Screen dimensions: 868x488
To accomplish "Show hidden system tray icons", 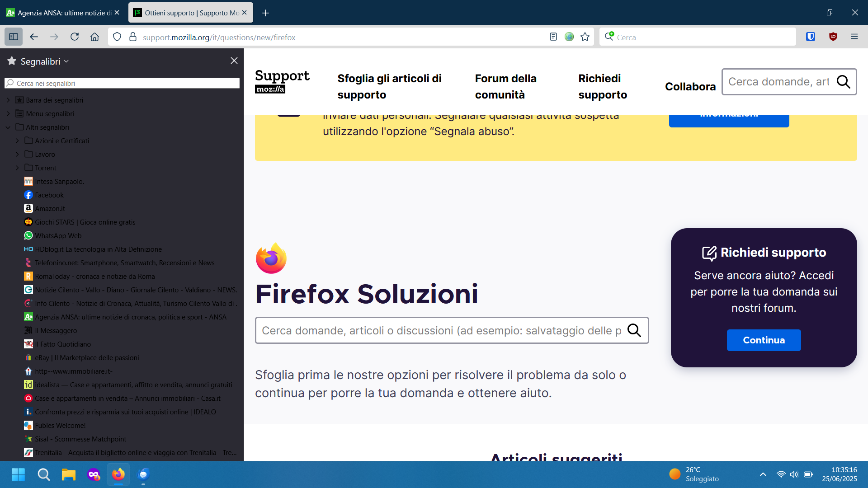I will (763, 474).
